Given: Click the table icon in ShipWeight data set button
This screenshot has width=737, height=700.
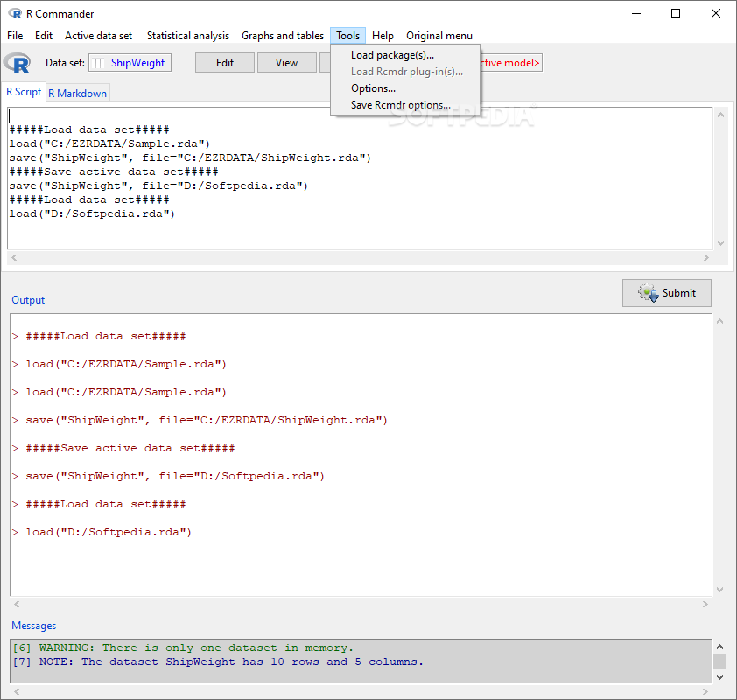Looking at the screenshot, I should (x=98, y=63).
